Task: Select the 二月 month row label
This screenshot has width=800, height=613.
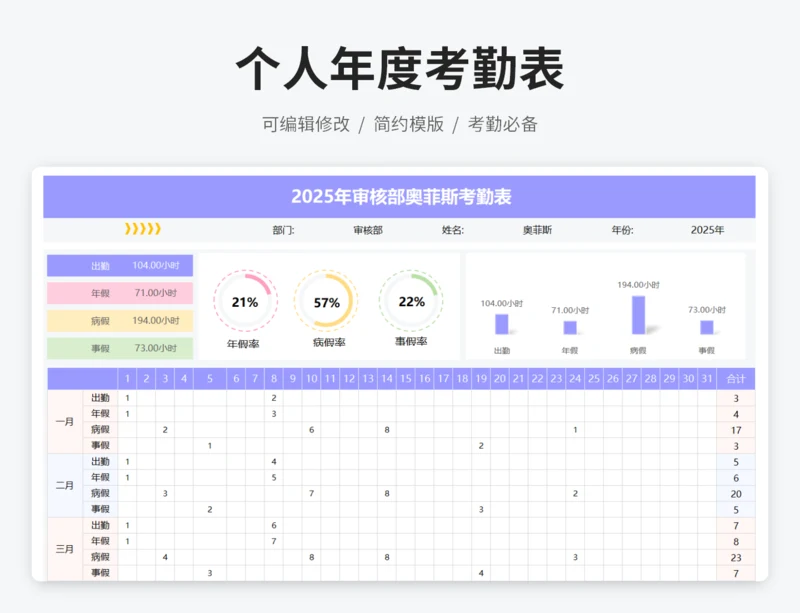Action: click(65, 485)
